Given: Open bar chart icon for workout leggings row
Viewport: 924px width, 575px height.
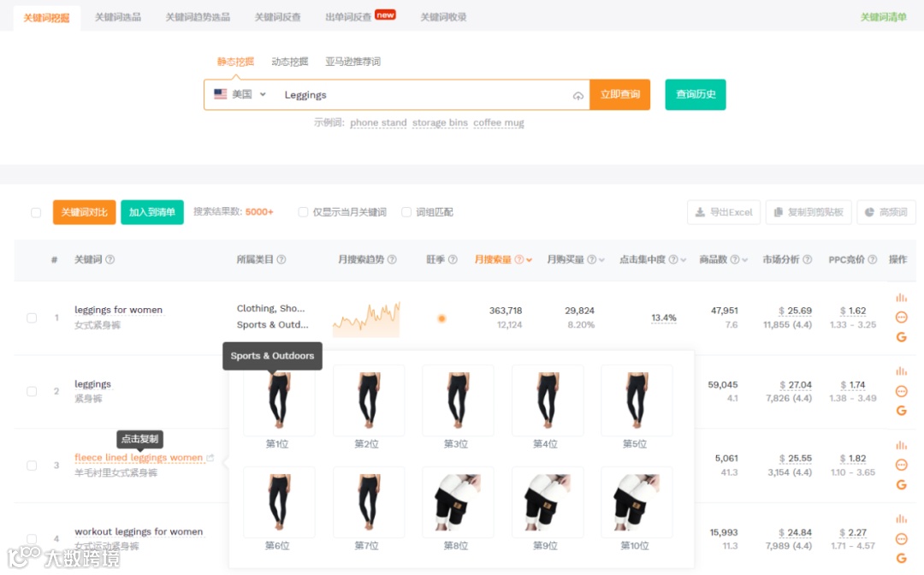Looking at the screenshot, I should [x=901, y=519].
